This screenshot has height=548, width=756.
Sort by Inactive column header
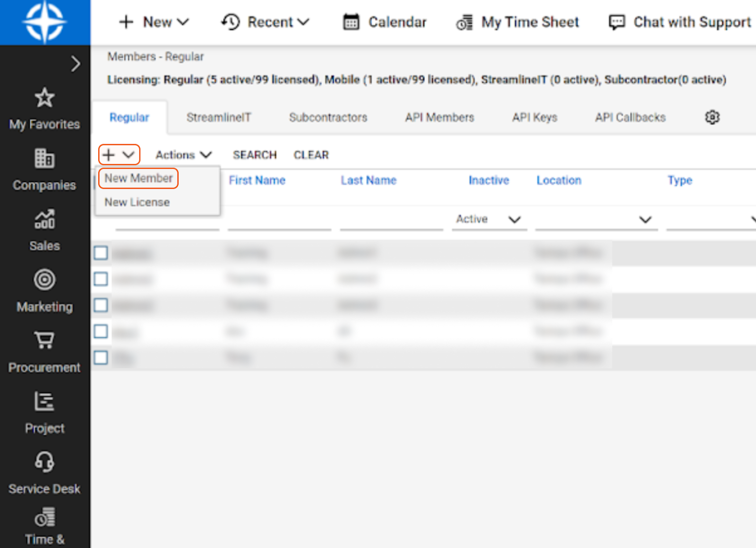pos(489,180)
